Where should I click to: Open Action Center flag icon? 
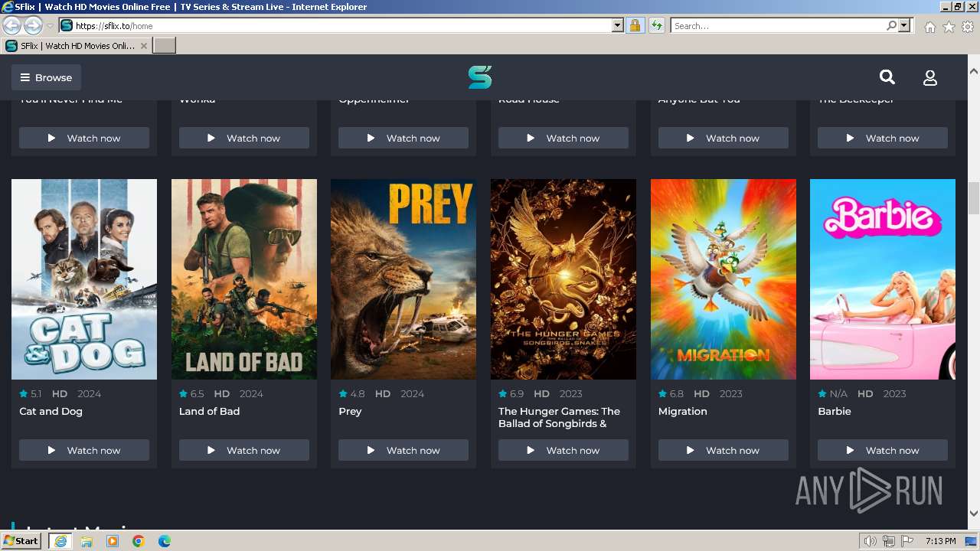(x=907, y=541)
